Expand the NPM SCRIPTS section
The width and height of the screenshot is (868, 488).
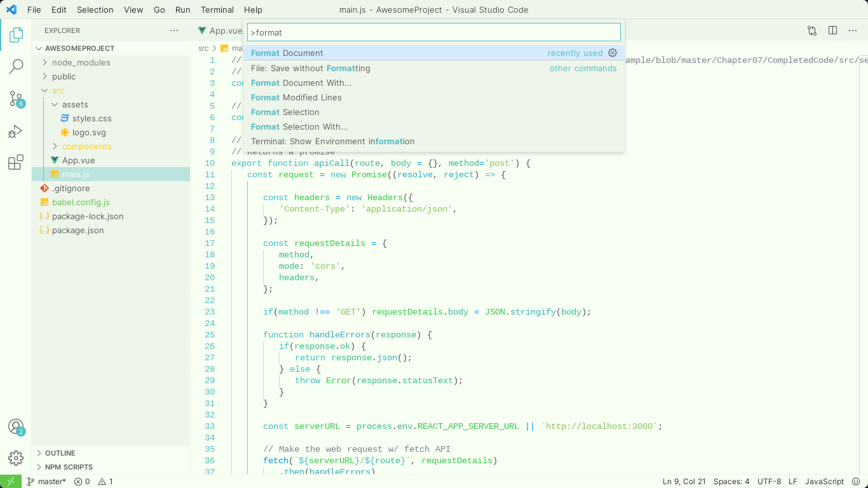pos(111,467)
